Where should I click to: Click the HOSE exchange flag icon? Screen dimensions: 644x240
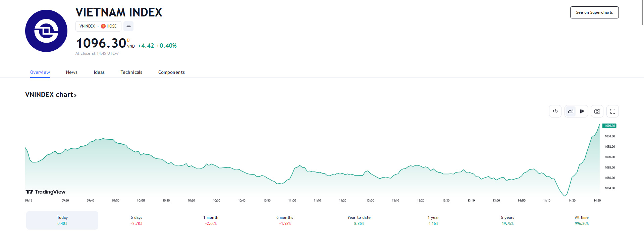(x=103, y=26)
